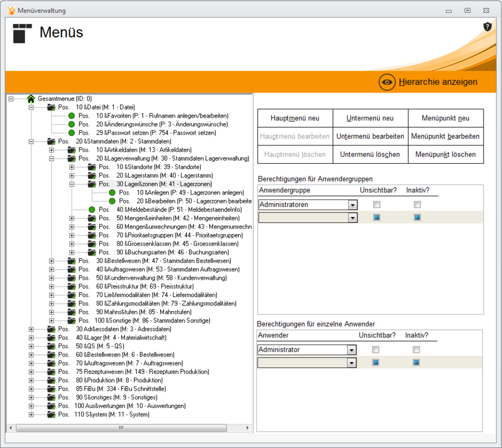502x448 pixels.
Task: Click the green dot of 40 &Meldebestände
Action: pyautogui.click(x=92, y=210)
